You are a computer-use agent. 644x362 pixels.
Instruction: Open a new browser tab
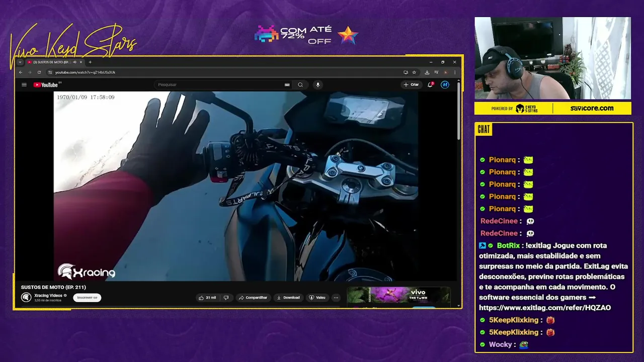[x=90, y=62]
